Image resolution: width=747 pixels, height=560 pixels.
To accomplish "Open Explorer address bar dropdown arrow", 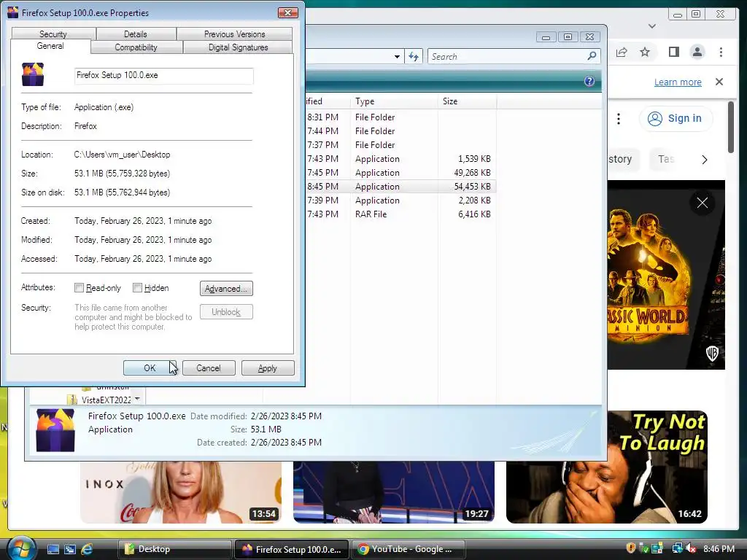I will coord(397,57).
